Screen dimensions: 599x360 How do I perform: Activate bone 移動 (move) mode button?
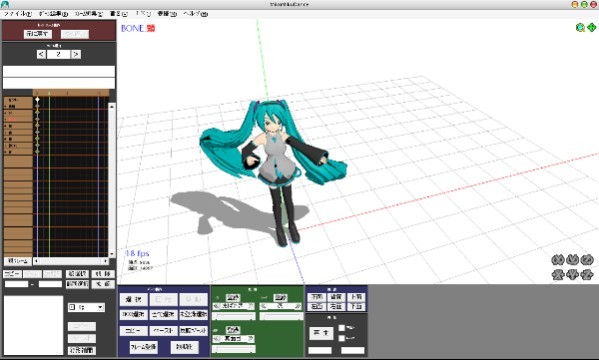coord(193,299)
